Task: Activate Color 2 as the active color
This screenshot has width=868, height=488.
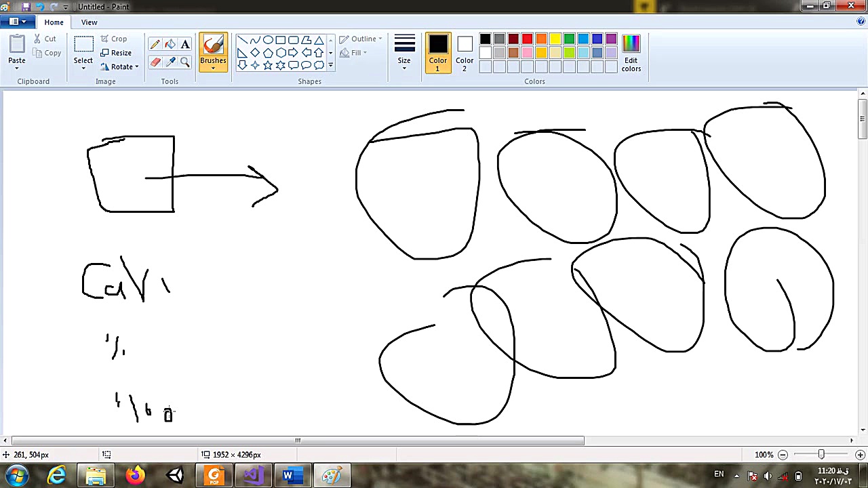Action: pos(465,54)
